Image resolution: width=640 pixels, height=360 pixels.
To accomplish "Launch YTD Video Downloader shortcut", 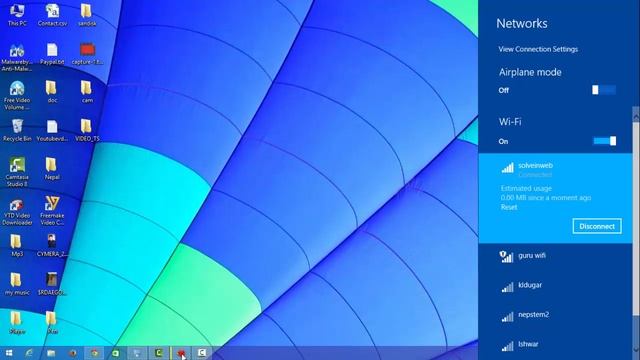I will click(17, 212).
